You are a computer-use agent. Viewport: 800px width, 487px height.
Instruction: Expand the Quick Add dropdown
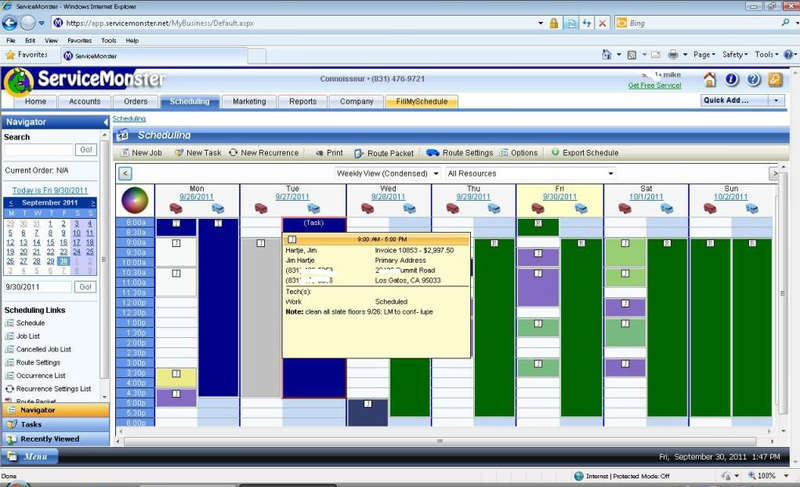pyautogui.click(x=776, y=101)
